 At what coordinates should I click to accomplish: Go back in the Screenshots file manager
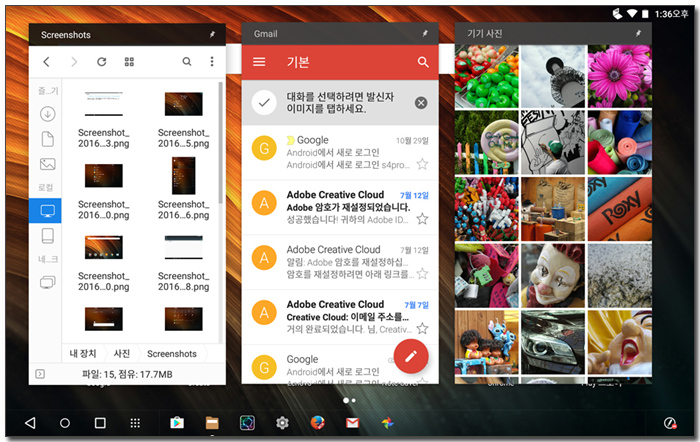[46, 62]
